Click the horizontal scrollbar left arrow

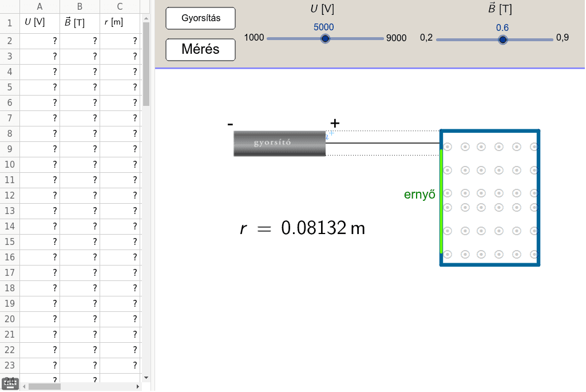pos(24,387)
